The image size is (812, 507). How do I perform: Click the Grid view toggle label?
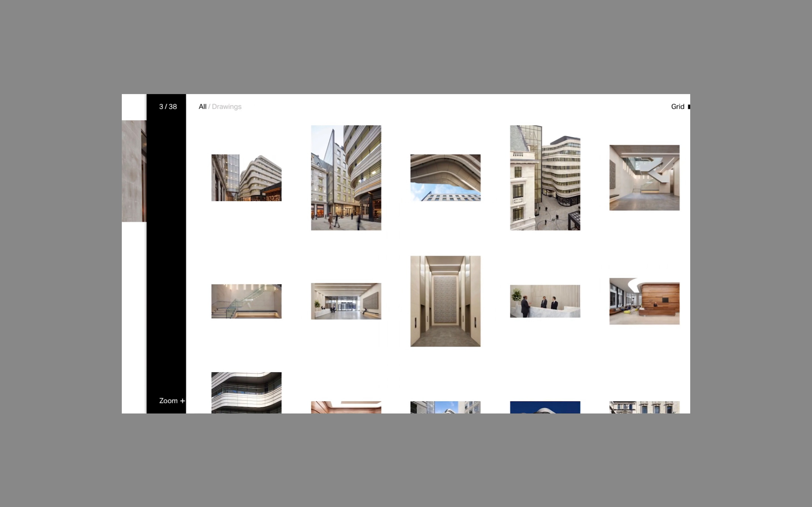[677, 107]
